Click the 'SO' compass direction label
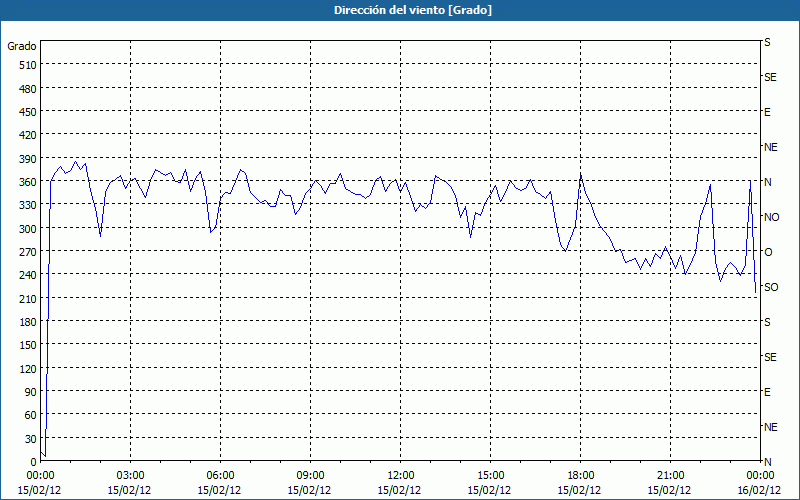Image resolution: width=800 pixels, height=500 pixels. click(771, 287)
